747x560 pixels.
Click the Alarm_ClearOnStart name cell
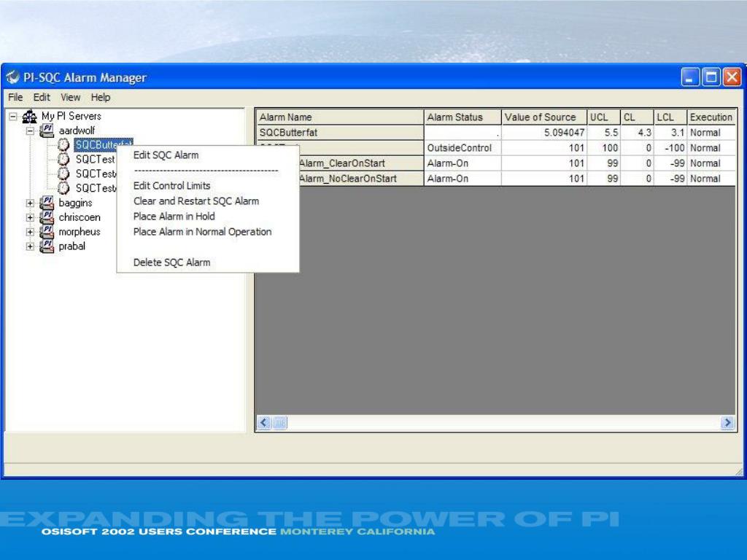click(361, 163)
